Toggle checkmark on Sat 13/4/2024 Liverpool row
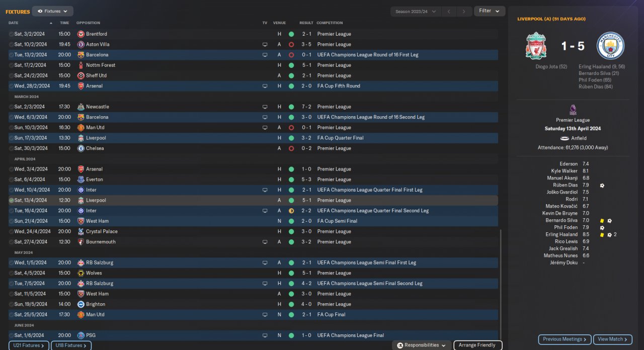The width and height of the screenshot is (644, 350). tap(12, 200)
